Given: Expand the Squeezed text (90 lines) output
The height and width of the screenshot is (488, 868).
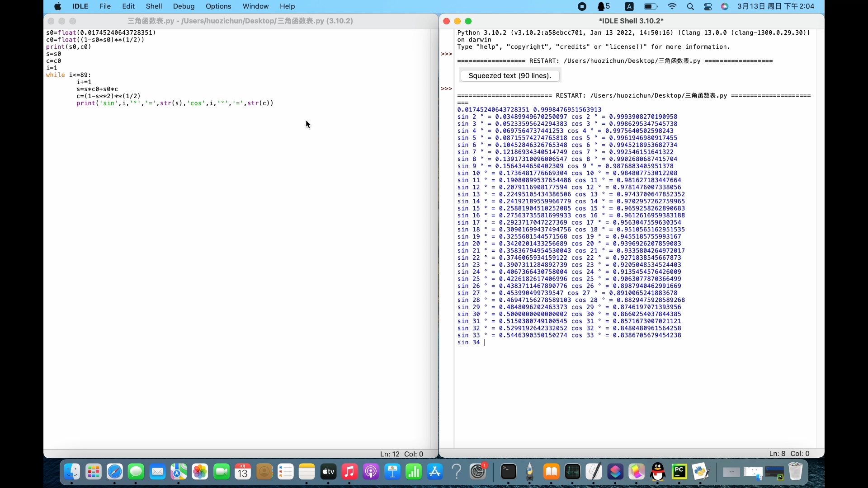Looking at the screenshot, I should tap(510, 75).
